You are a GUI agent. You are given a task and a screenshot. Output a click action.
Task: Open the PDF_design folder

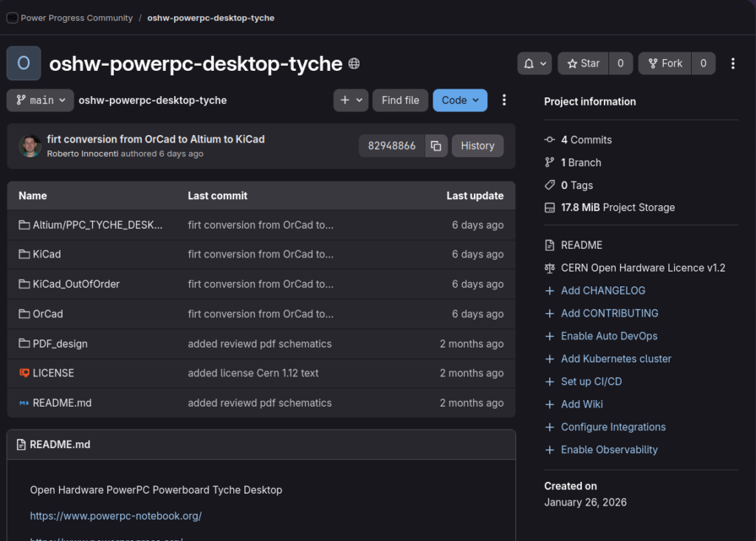tap(61, 344)
